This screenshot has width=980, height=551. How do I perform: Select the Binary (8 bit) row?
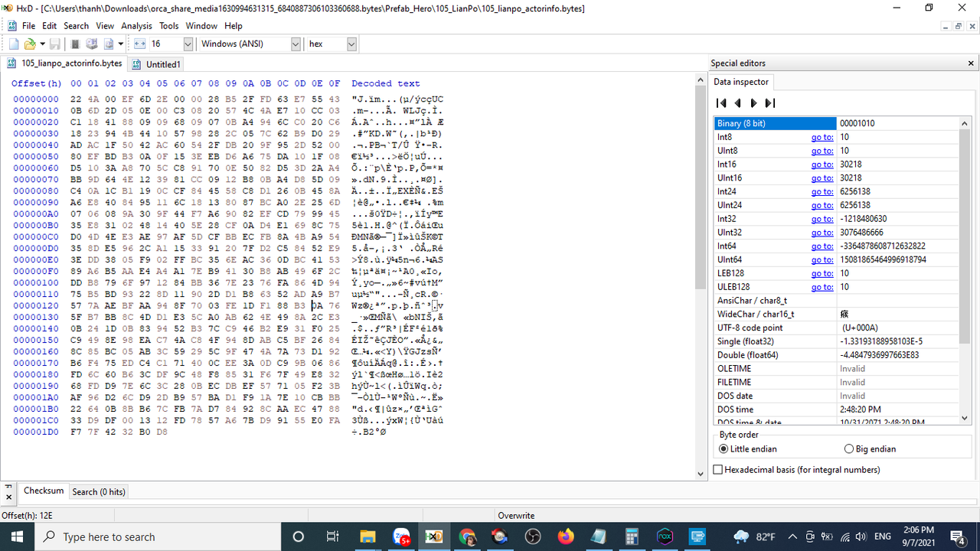(x=836, y=123)
